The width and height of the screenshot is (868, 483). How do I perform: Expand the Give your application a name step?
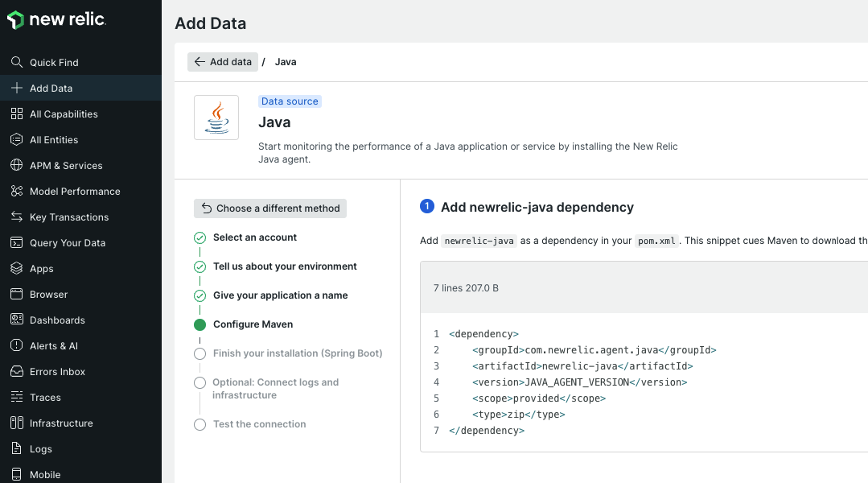tap(200, 295)
